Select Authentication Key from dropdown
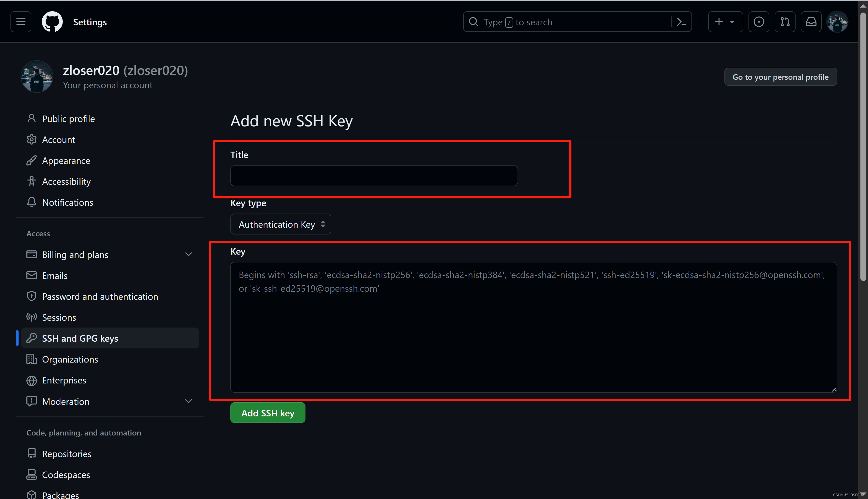 pos(280,224)
